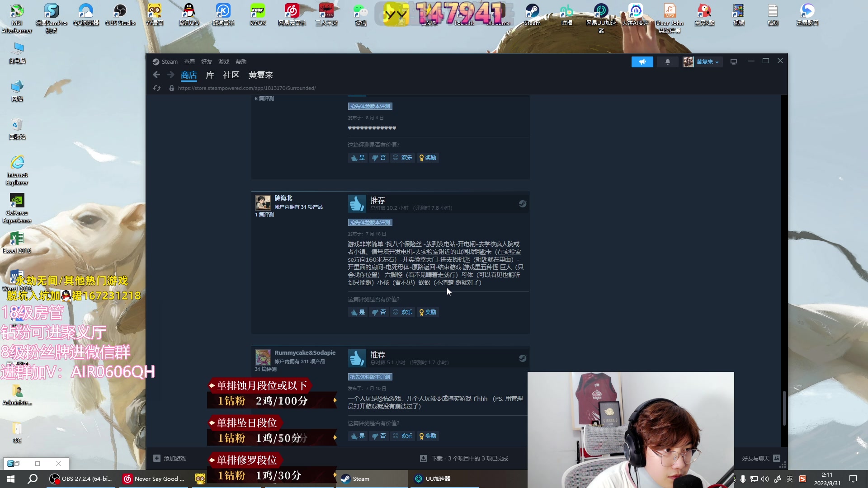Open the 此电脑 desktop icon
The image size is (868, 488).
point(17,53)
